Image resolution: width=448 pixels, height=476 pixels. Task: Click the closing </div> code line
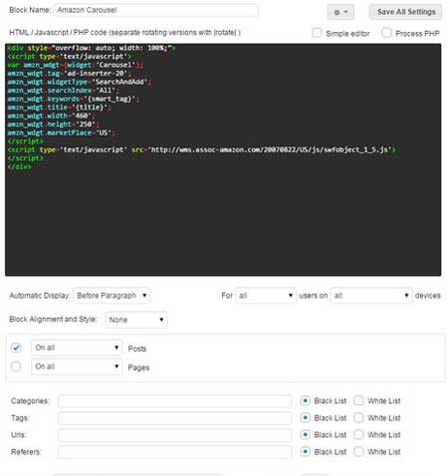pos(19,166)
